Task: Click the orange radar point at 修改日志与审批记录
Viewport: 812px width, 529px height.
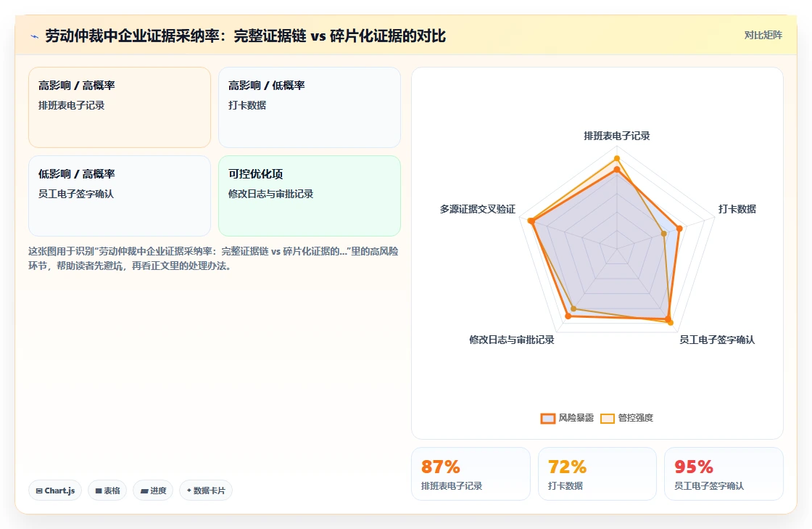Action: [x=568, y=316]
